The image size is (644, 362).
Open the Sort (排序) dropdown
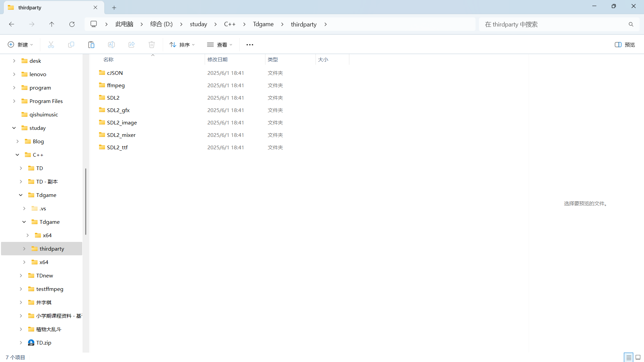point(182,45)
